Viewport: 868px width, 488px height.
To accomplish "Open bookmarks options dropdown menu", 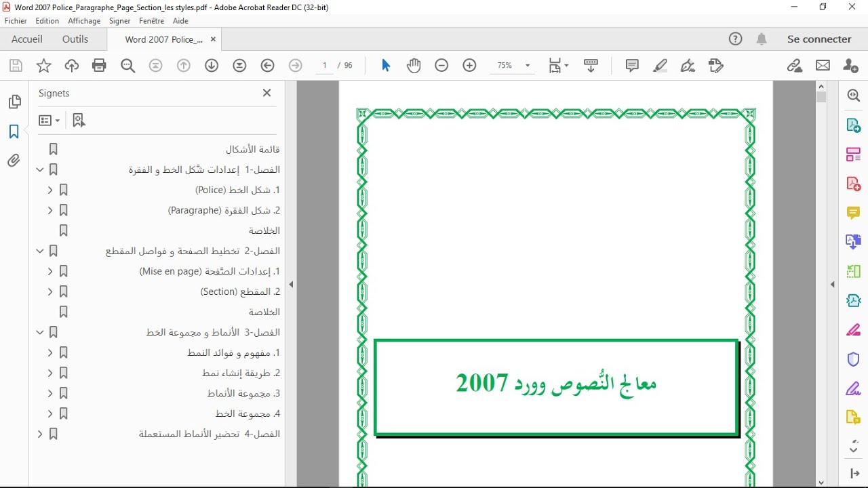I will point(50,121).
